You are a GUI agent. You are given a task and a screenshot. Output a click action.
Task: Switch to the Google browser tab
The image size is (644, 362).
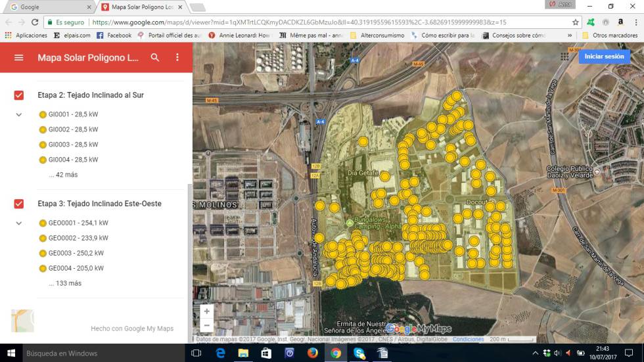point(48,7)
